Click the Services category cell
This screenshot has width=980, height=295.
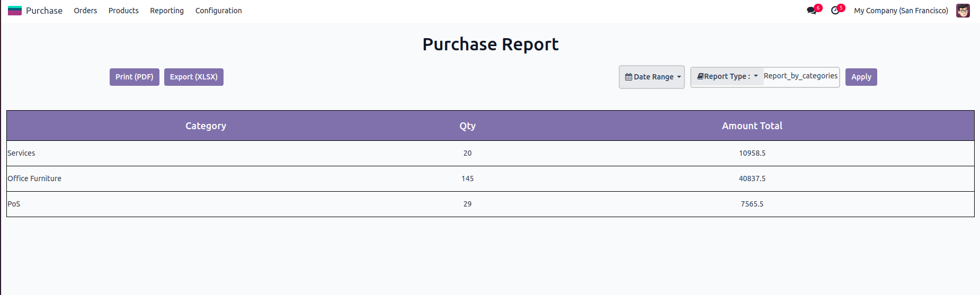21,153
